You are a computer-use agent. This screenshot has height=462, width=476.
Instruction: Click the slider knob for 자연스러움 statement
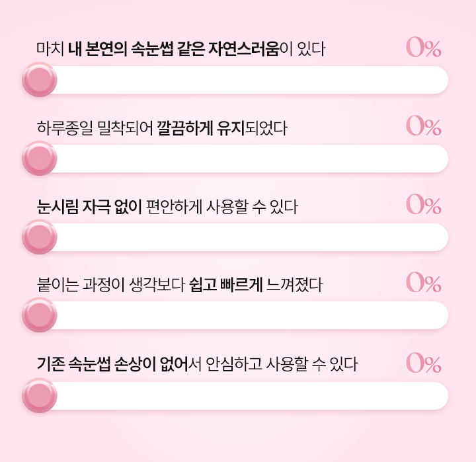(39, 80)
